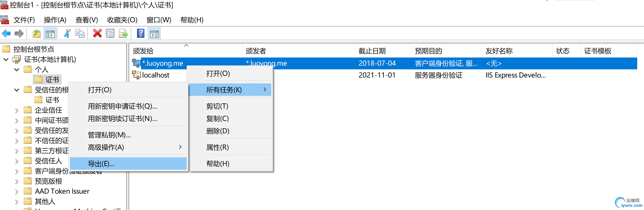Toggle the Show/Hide action pane icon
This screenshot has height=210, width=644.
pyautogui.click(x=155, y=34)
